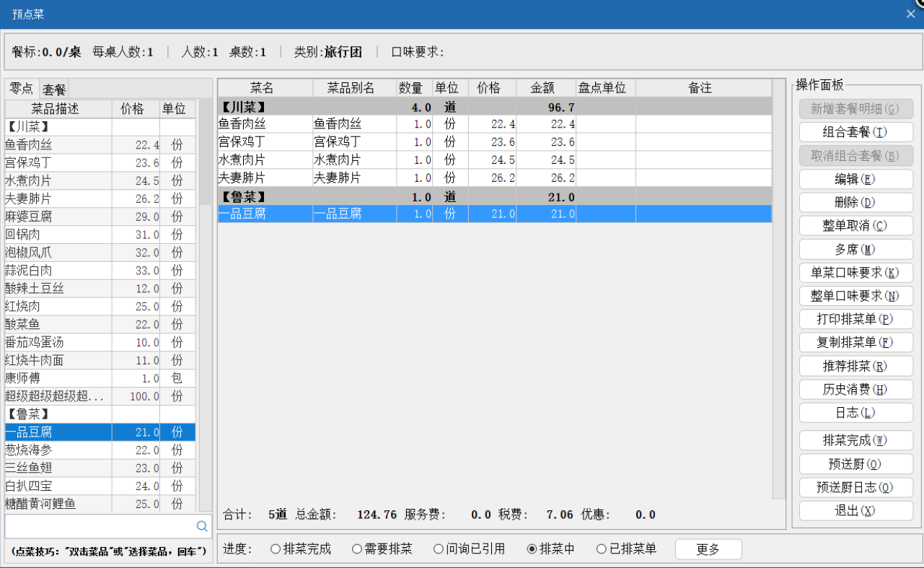Switch to the 套餐 tab
This screenshot has height=568, width=924.
point(53,89)
